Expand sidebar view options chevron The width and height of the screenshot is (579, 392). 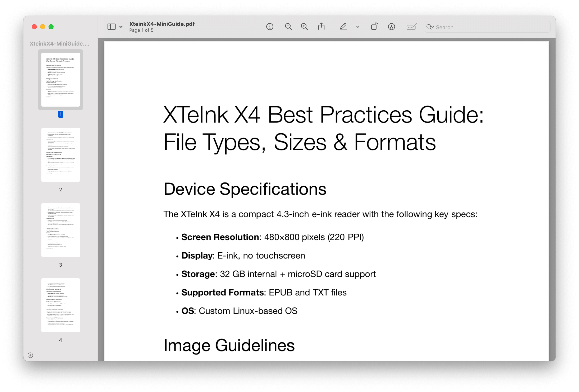click(121, 27)
